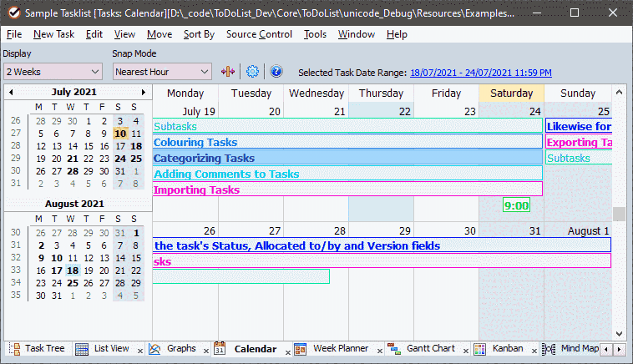Click the Monday column header
The width and height of the screenshot is (633, 364).
[x=185, y=94]
